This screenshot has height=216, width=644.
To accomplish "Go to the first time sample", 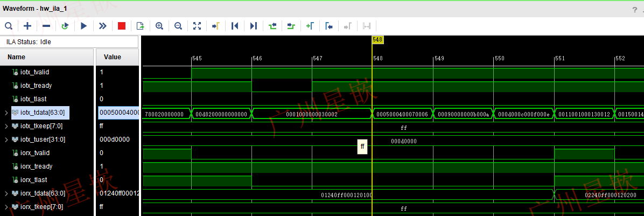I will click(235, 26).
